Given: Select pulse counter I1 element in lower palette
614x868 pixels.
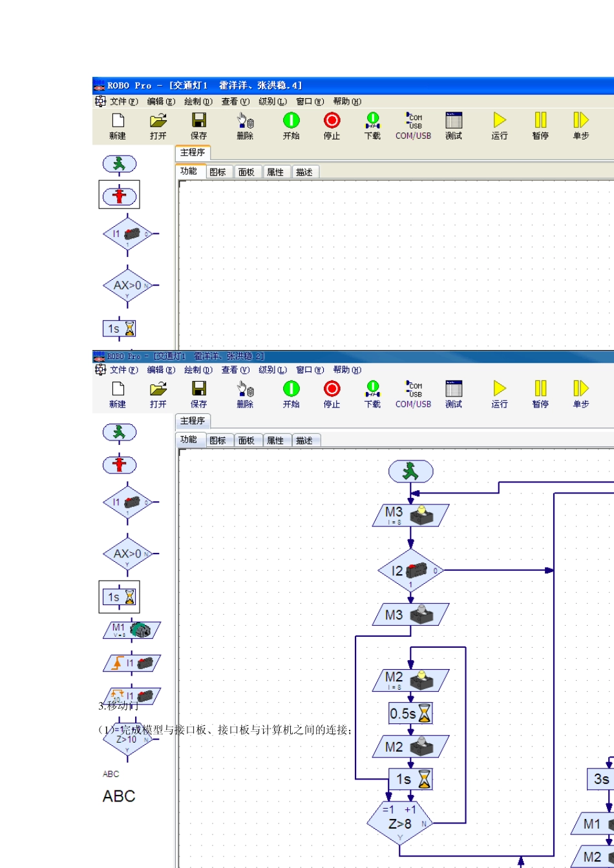Looking at the screenshot, I should click(132, 696).
